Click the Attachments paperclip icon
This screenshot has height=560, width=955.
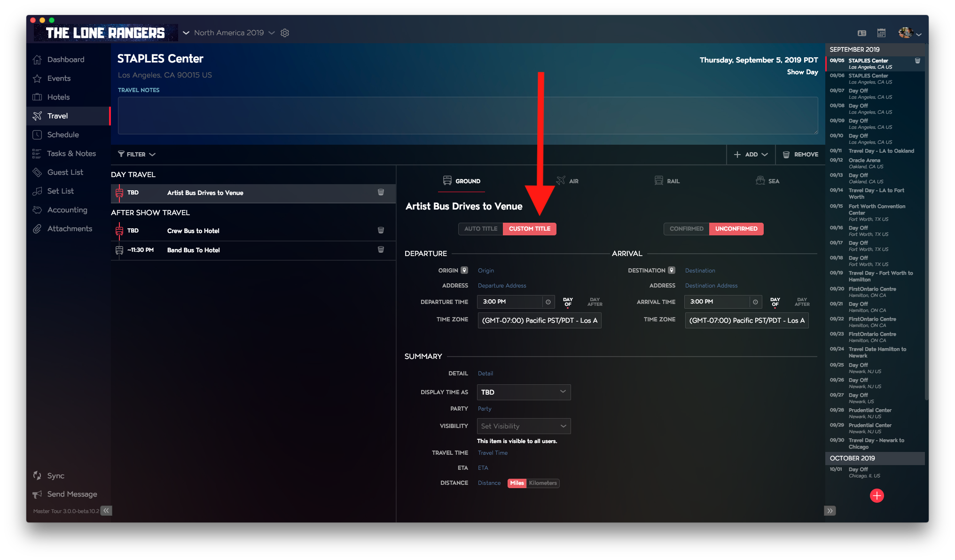point(37,229)
